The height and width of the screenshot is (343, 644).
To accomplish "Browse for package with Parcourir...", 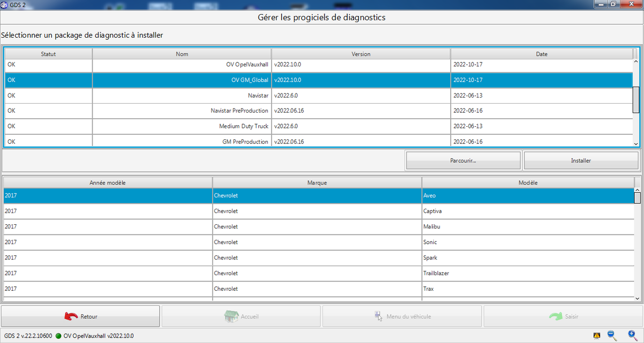I will pos(463,160).
